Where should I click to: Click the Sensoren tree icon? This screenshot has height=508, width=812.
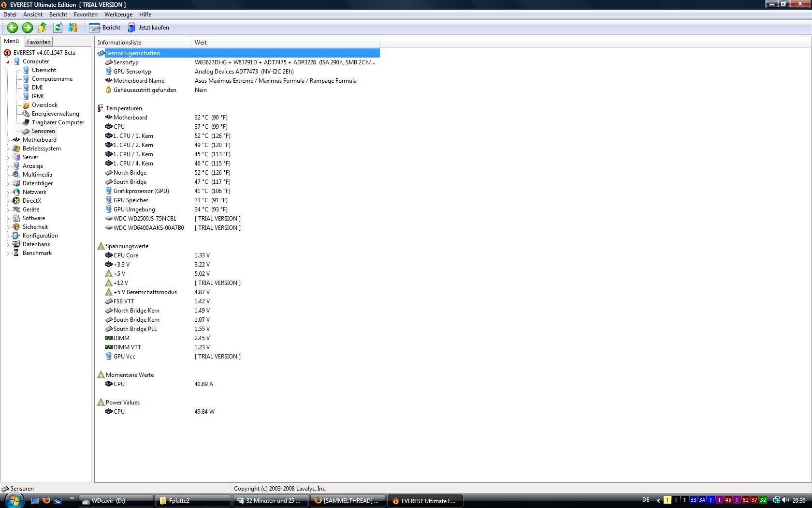(26, 131)
